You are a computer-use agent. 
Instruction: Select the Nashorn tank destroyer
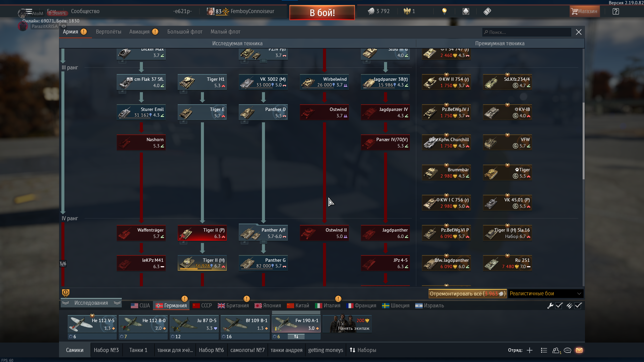point(141,142)
